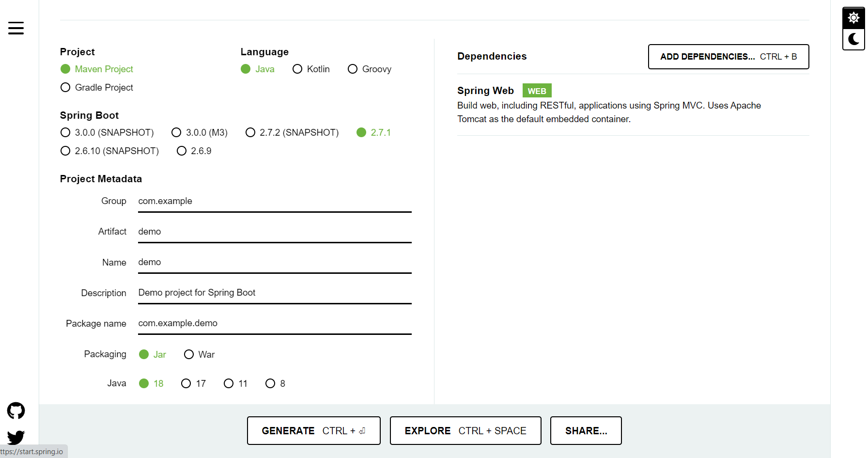Select Spring Boot 2.7.1
The width and height of the screenshot is (868, 458).
373,132
